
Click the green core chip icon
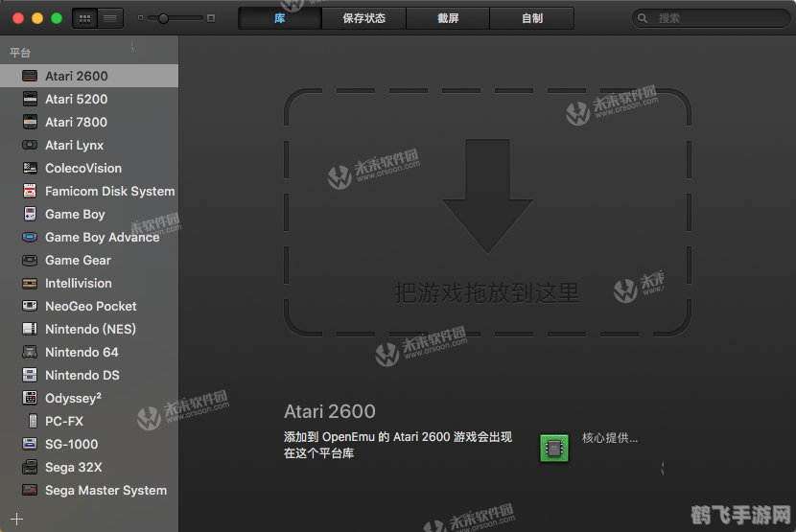(554, 448)
